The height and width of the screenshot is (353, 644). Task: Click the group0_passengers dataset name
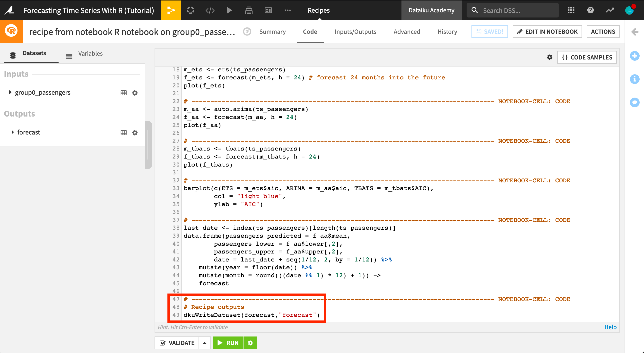coord(43,92)
